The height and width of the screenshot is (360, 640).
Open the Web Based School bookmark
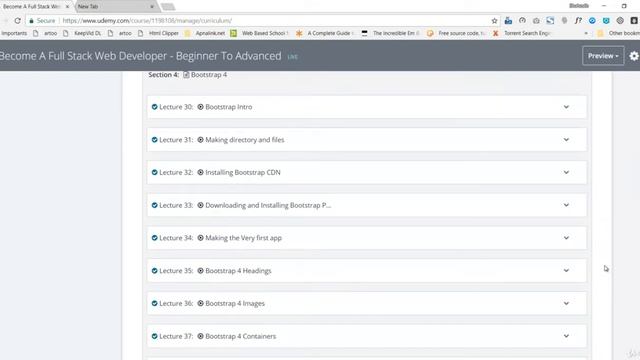coord(260,33)
